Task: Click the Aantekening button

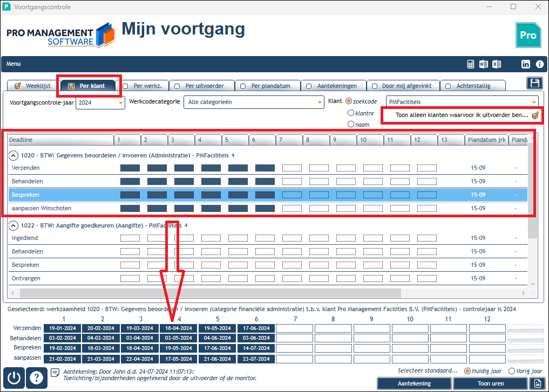Action: point(414,383)
